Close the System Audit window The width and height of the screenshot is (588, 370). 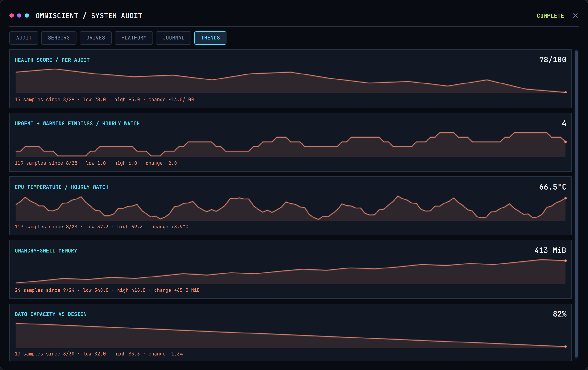575,16
